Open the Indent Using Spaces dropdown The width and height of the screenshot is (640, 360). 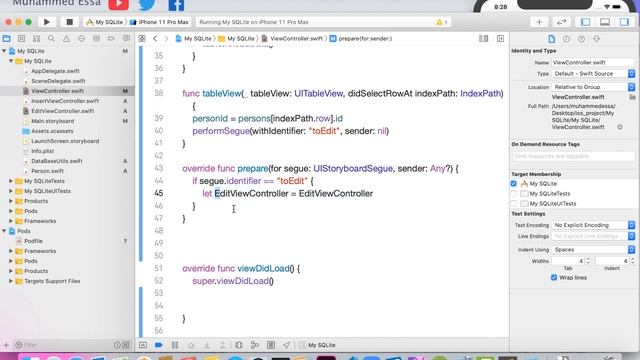coord(593,249)
